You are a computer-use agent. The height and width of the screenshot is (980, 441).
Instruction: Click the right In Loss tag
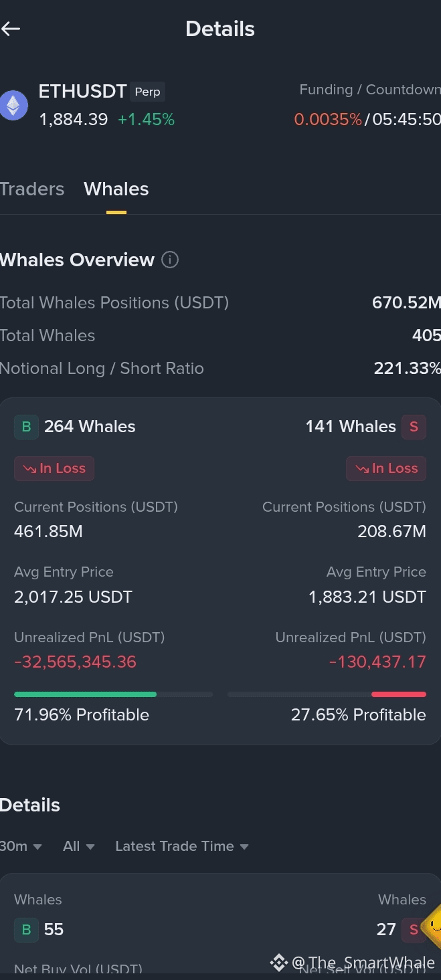click(x=386, y=468)
